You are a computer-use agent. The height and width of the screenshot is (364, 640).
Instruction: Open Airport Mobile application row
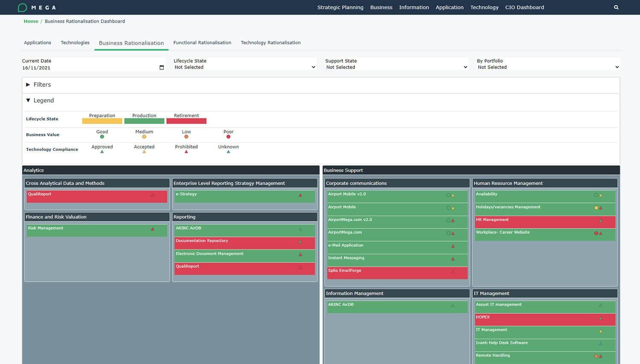(397, 209)
